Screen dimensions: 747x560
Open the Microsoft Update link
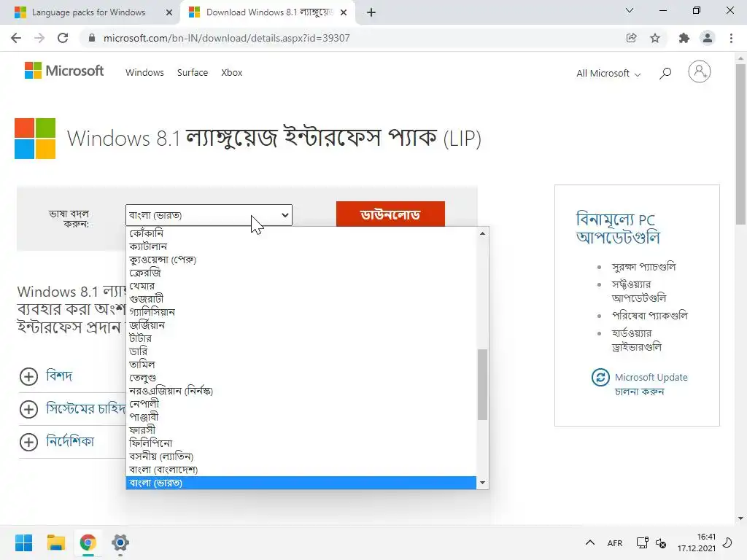(x=651, y=384)
